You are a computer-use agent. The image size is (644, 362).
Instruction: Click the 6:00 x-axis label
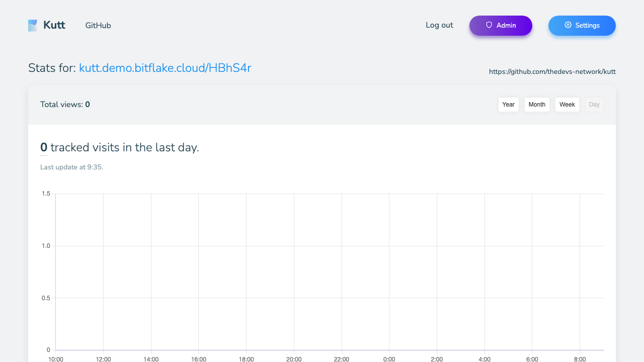[532, 359]
